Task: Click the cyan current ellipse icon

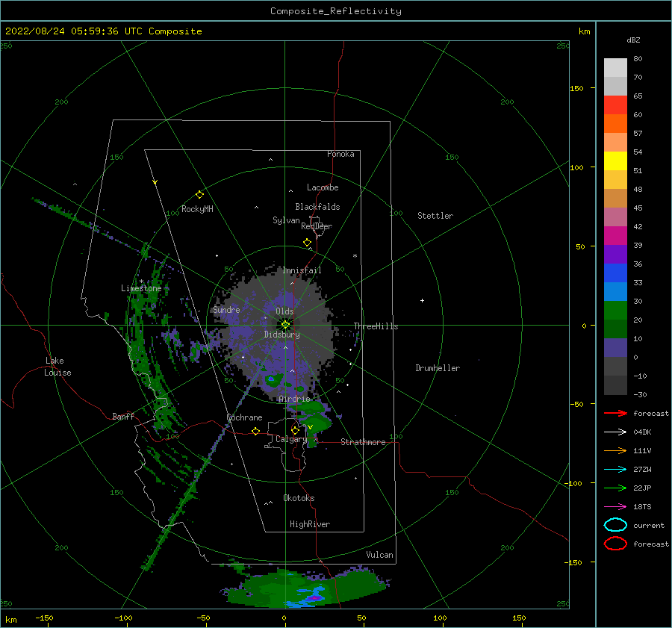Action: click(x=615, y=525)
